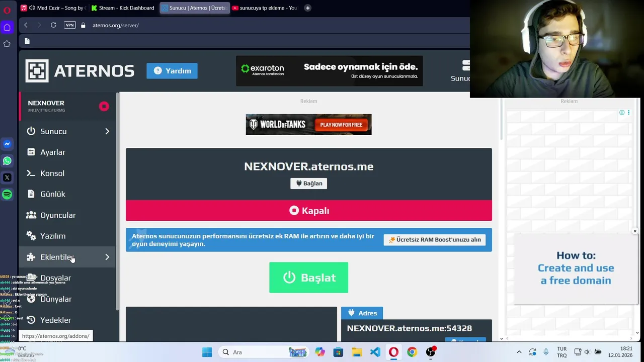The width and height of the screenshot is (644, 362).
Task: Open Copilot from the taskbar
Action: click(x=320, y=352)
